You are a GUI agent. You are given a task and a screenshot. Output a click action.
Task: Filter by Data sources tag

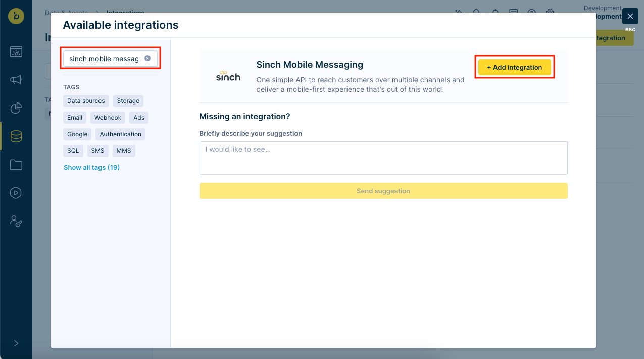click(x=86, y=101)
